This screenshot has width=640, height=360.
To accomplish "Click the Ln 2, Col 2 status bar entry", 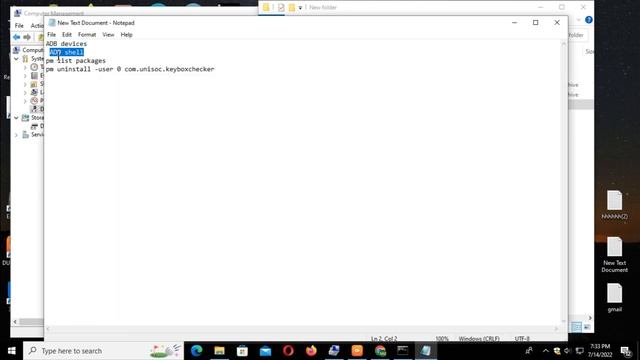I will [384, 339].
